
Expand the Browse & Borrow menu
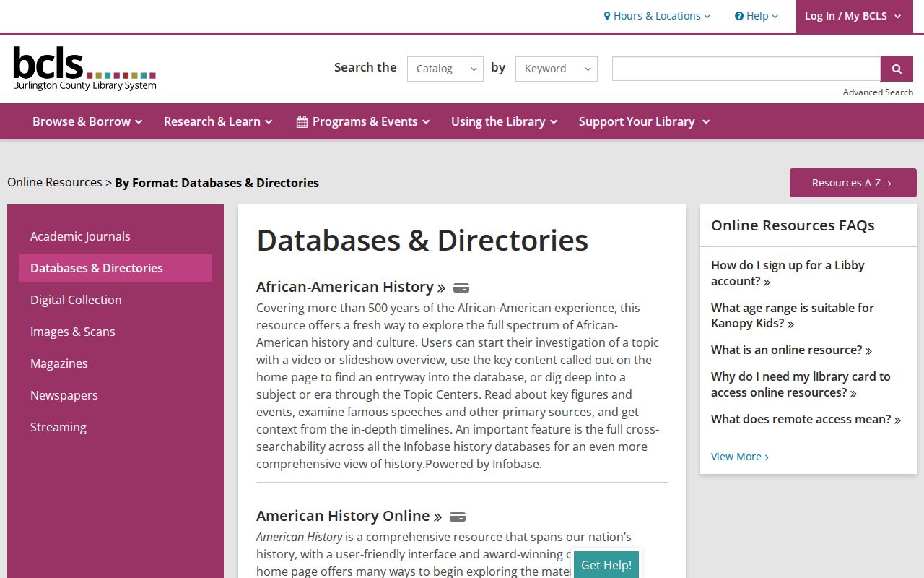point(87,121)
